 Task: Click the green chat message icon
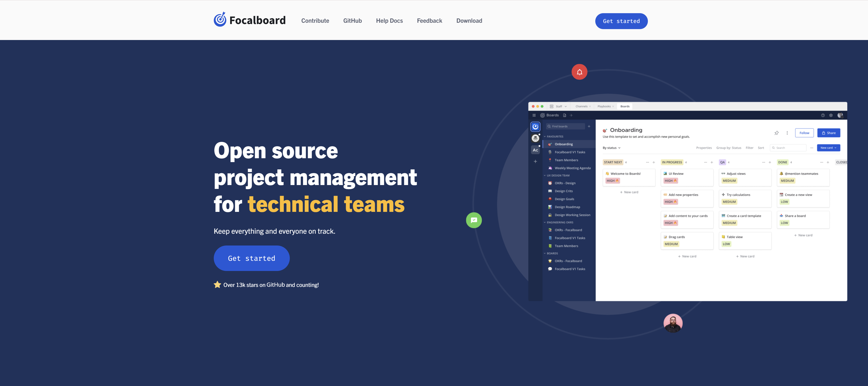point(474,220)
